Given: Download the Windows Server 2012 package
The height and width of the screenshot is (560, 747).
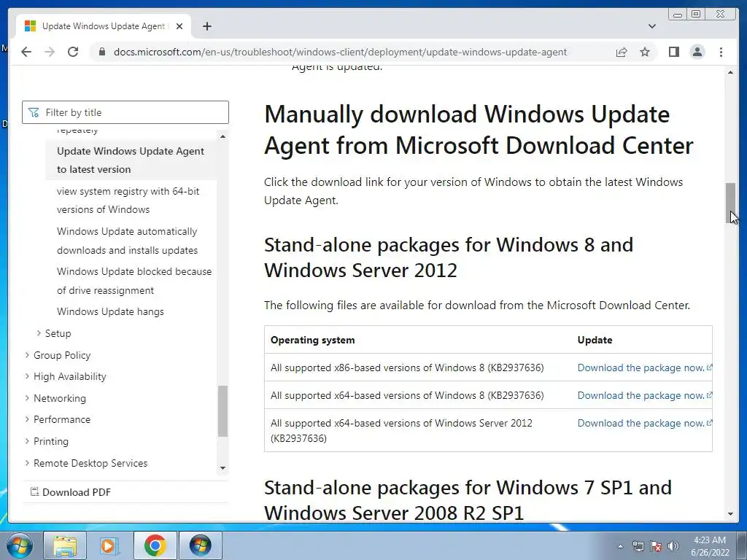Looking at the screenshot, I should tap(645, 423).
